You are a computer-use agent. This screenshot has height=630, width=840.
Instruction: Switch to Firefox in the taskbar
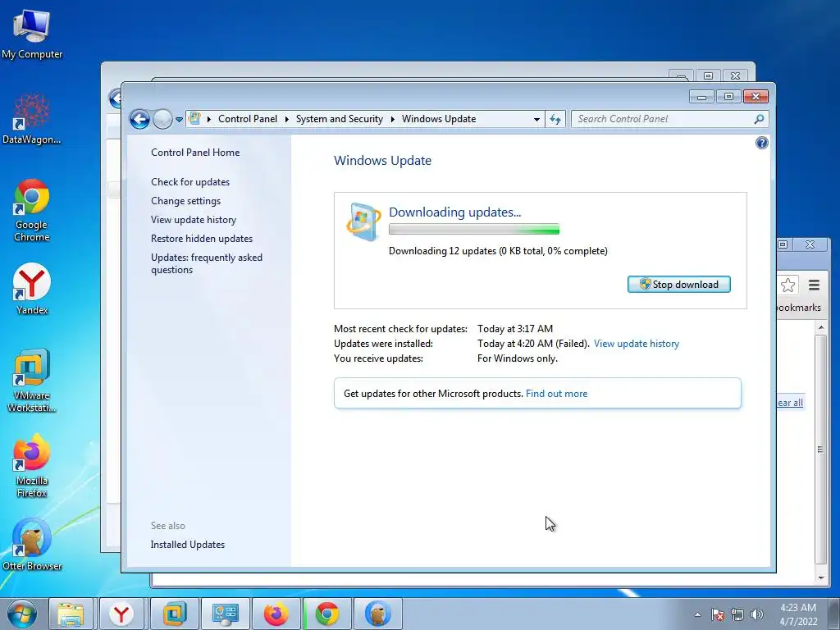(x=276, y=614)
